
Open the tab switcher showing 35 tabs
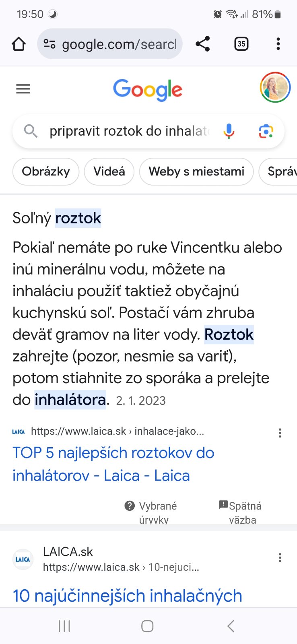[241, 44]
